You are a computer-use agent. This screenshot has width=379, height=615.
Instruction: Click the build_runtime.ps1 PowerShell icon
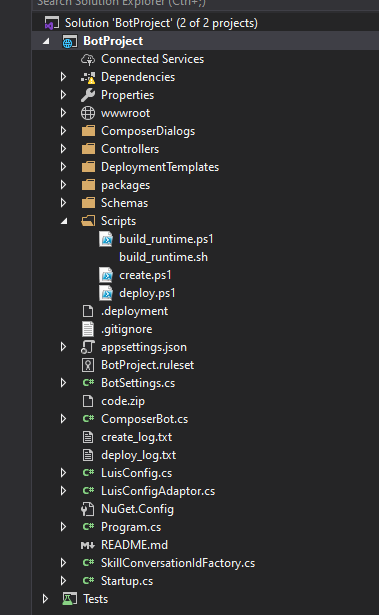pos(106,239)
